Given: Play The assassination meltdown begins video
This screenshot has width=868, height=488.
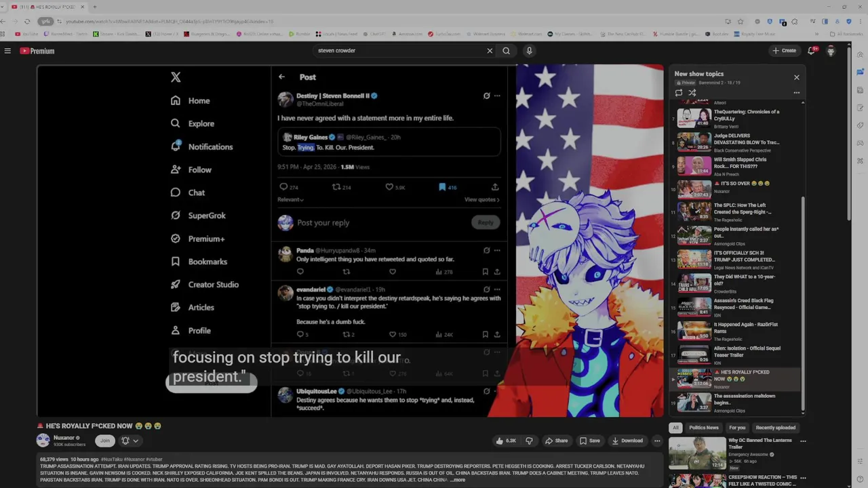Looking at the screenshot, I should pyautogui.click(x=736, y=403).
